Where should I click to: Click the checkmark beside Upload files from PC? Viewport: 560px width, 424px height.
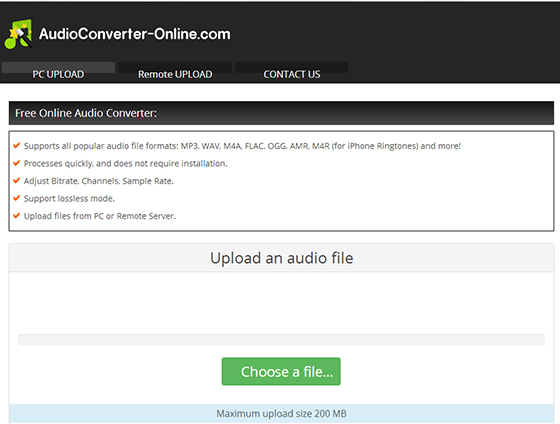pos(16,215)
